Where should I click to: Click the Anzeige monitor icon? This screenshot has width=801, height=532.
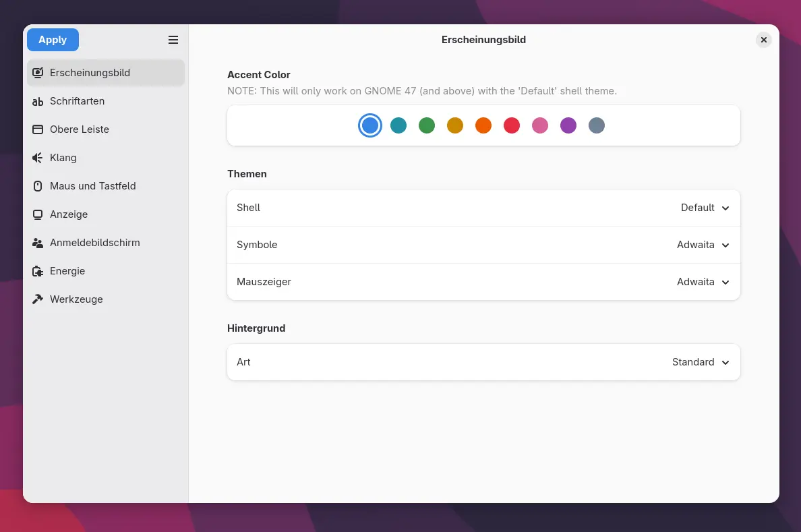38,214
